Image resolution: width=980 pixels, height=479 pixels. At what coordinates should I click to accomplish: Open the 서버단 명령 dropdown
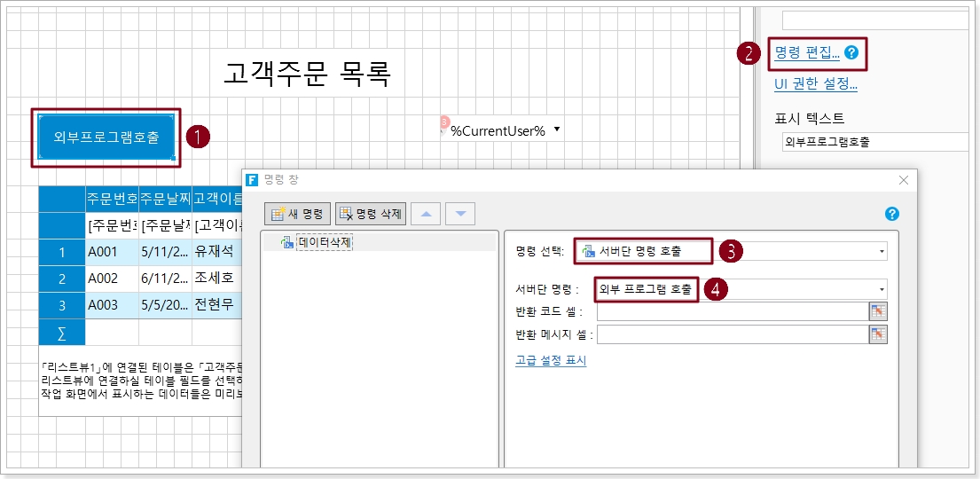[x=882, y=289]
